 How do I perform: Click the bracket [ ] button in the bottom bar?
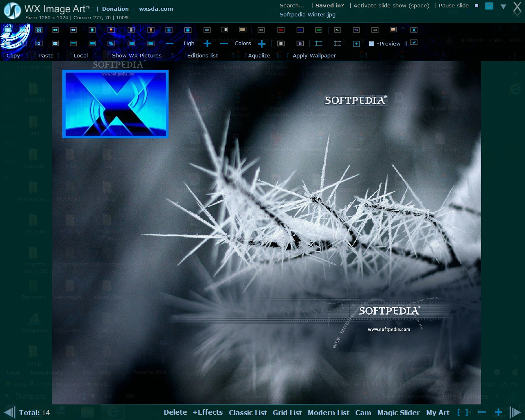point(462,413)
